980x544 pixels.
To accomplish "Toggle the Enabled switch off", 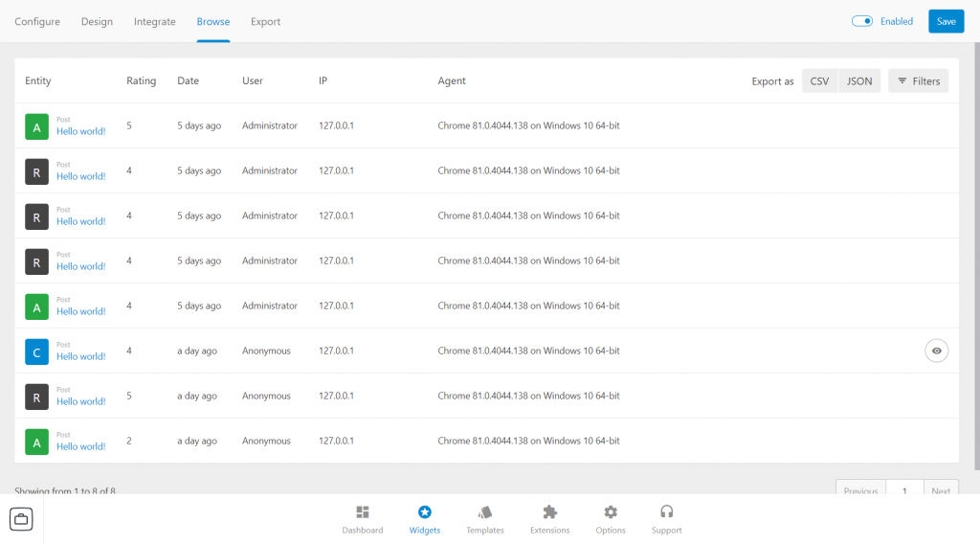I will pyautogui.click(x=862, y=21).
